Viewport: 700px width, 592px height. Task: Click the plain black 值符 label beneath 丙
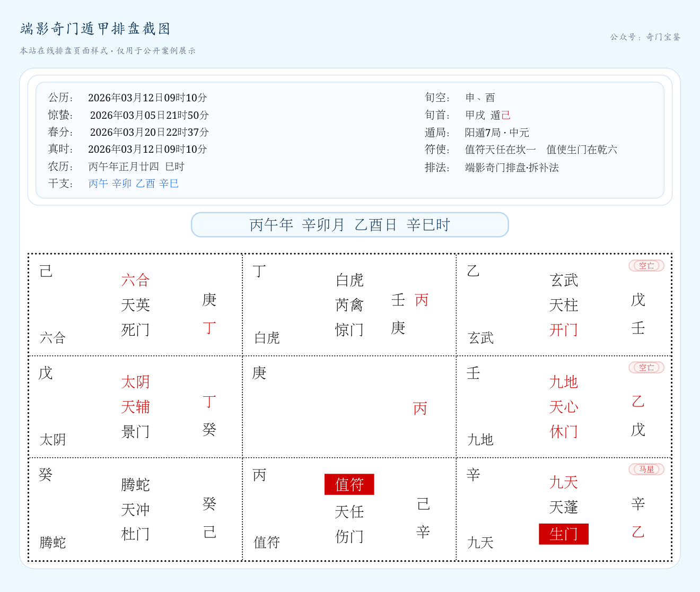click(x=267, y=542)
